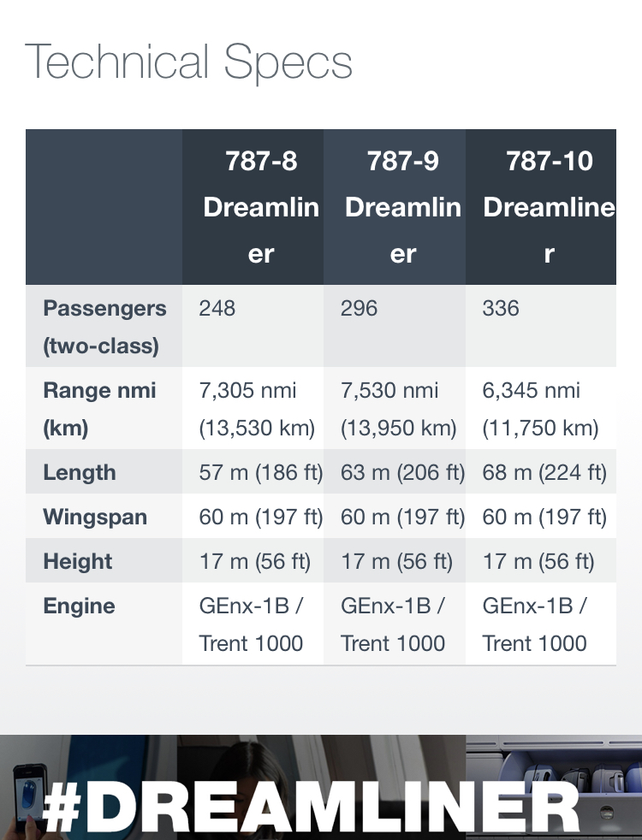Tap the 336 passengers cell

coord(501,309)
